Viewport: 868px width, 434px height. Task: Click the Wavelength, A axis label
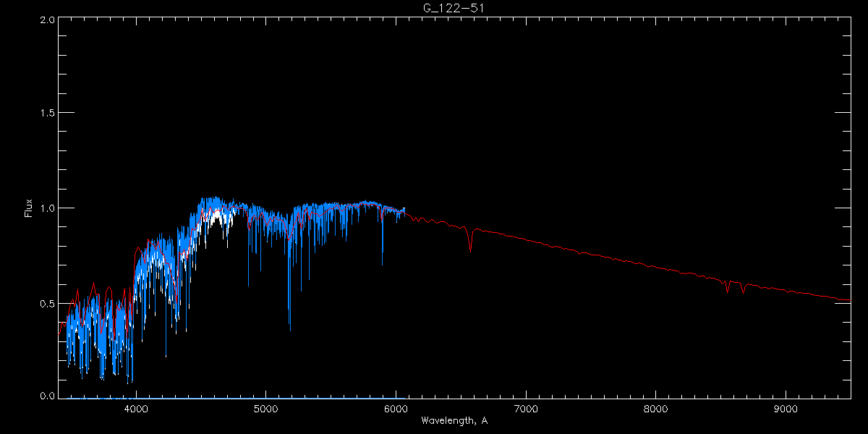[x=454, y=421]
